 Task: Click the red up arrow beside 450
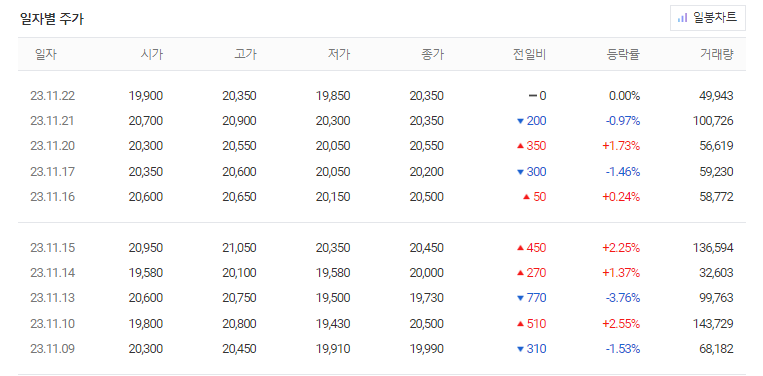point(520,248)
